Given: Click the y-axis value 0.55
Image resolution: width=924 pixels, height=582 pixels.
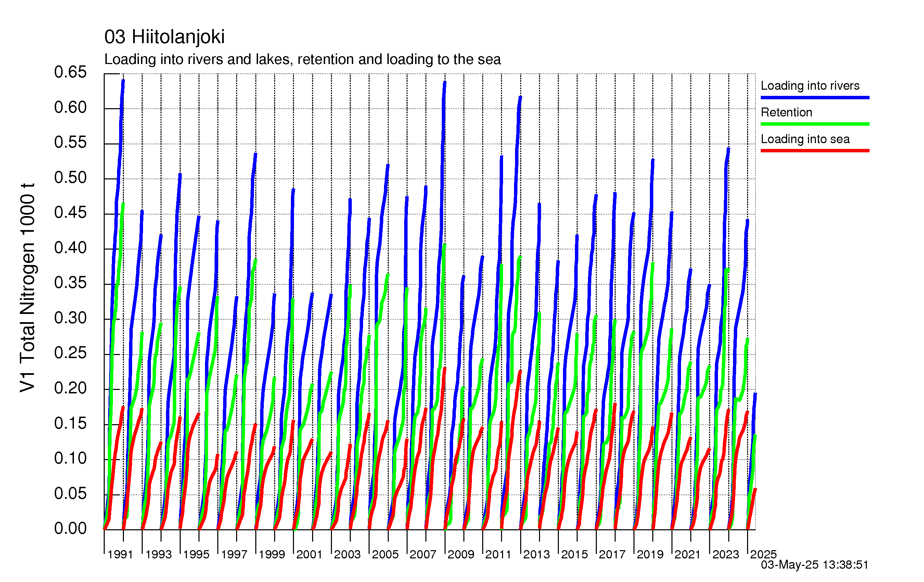Looking at the screenshot, I should (70, 142).
